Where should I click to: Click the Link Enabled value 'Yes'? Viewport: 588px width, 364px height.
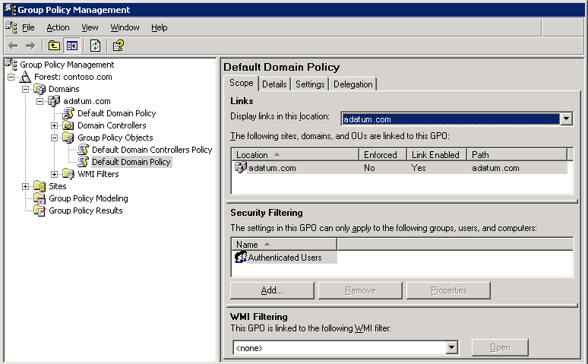coord(419,168)
